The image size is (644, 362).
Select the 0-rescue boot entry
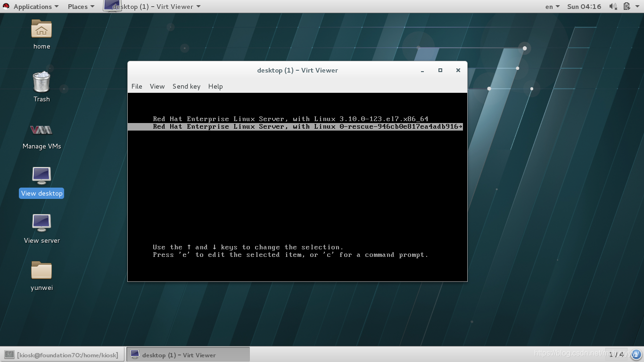point(296,126)
